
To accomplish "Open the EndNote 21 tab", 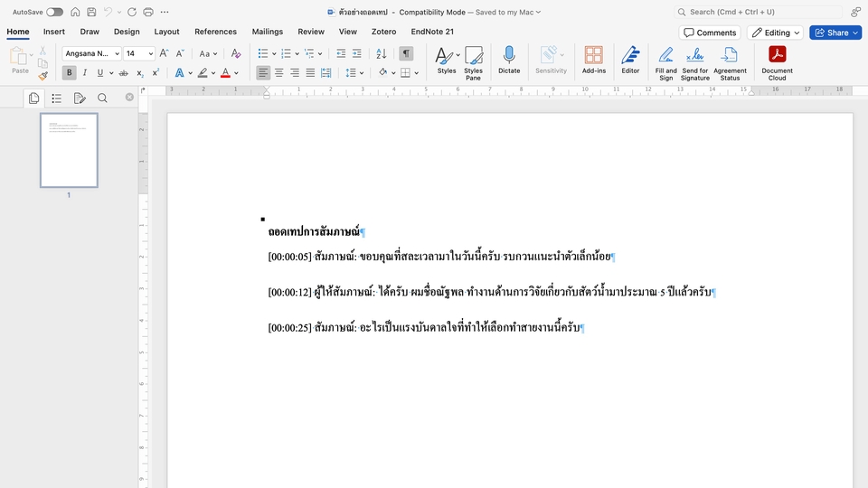I will coord(432,32).
